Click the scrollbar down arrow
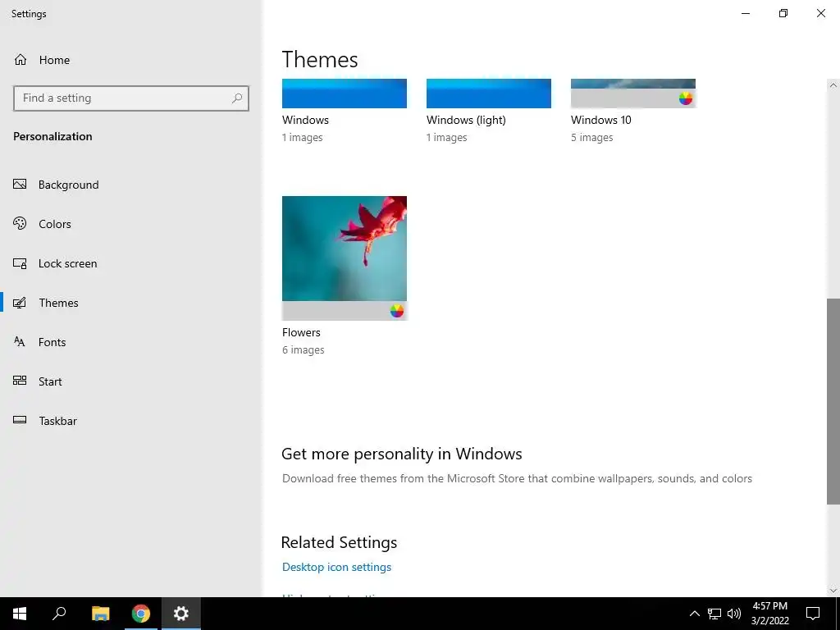840x630 pixels. tap(833, 591)
